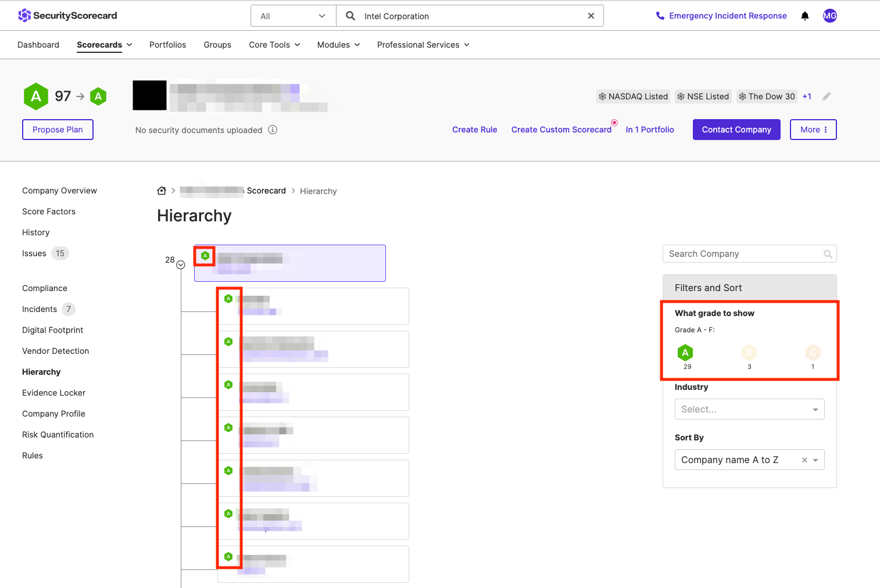Click The Dow 30 tag

tap(767, 96)
